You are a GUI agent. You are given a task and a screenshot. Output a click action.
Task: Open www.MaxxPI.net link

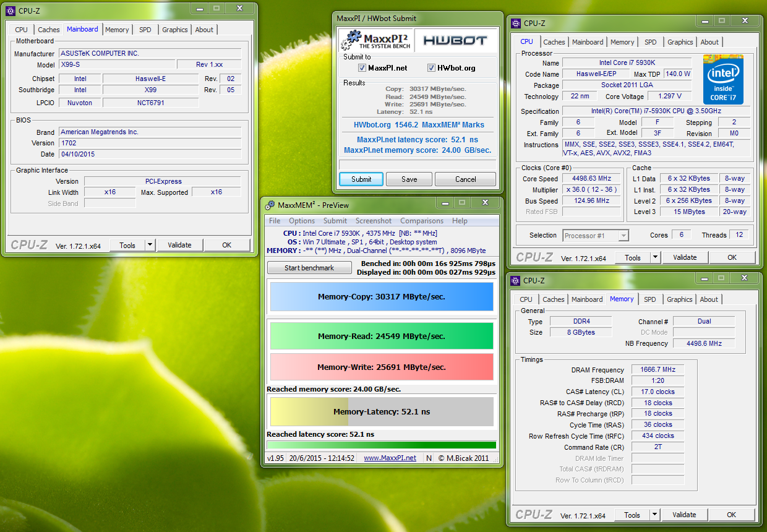point(390,458)
